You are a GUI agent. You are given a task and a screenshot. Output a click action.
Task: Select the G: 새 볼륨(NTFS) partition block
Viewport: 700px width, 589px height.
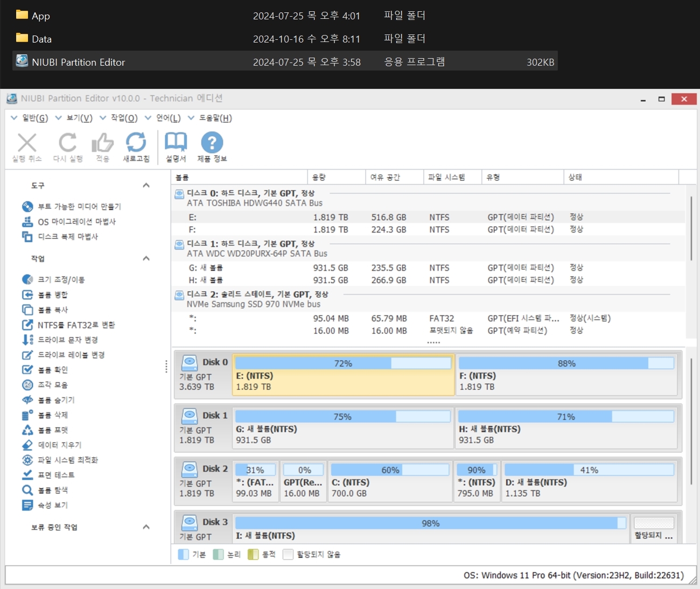pyautogui.click(x=344, y=428)
